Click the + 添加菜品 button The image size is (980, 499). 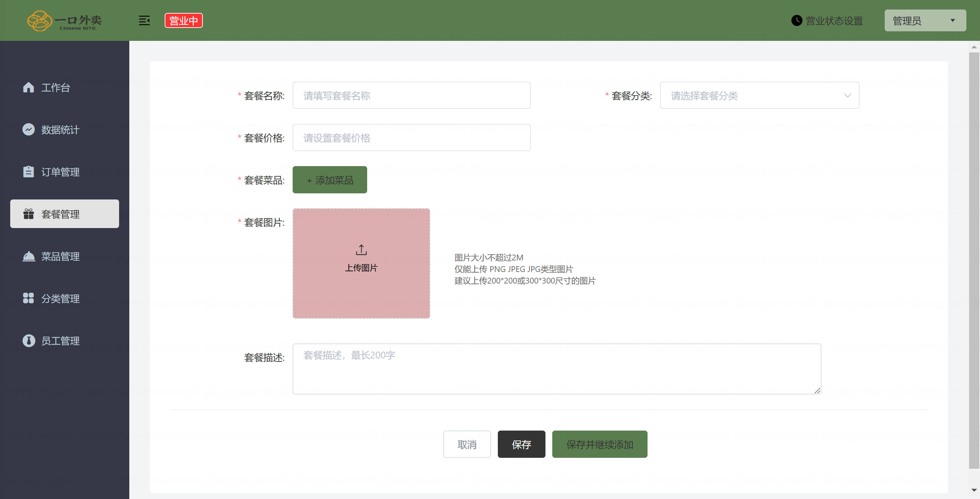coord(330,180)
